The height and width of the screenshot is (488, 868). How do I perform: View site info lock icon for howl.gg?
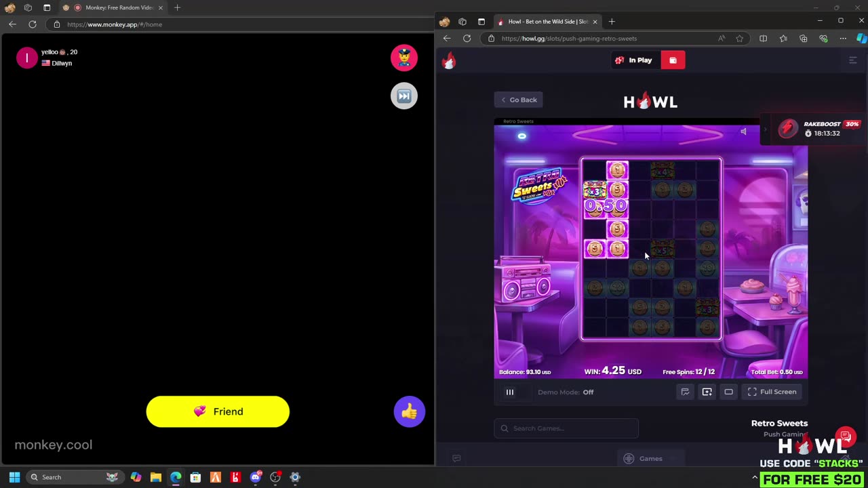pyautogui.click(x=492, y=39)
